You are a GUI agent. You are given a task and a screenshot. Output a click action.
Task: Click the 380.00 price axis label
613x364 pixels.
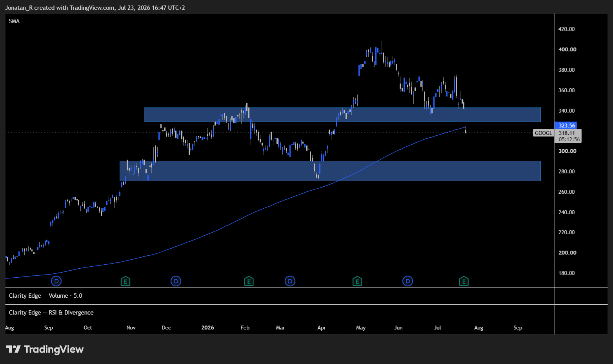pos(566,70)
